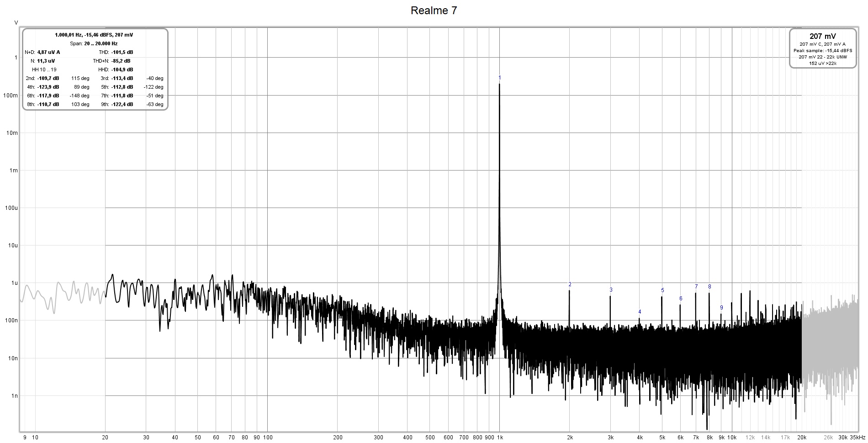Click the "300" frequency axis label
This screenshot has width=868, height=443.
(x=379, y=438)
